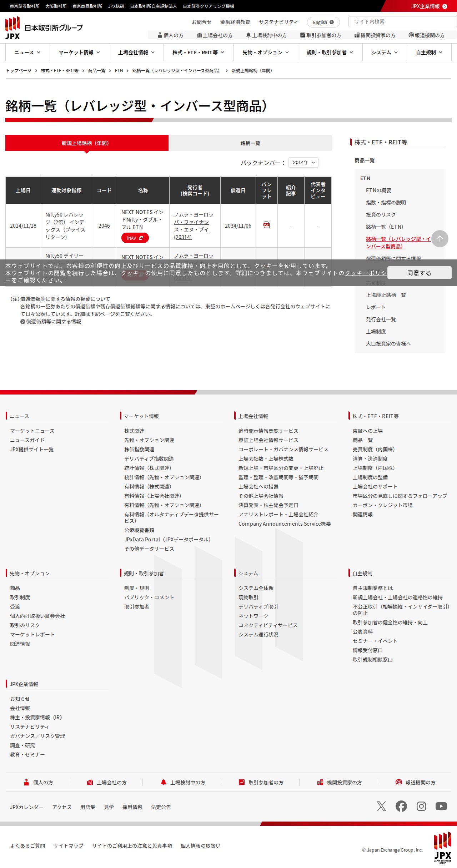The width and height of the screenshot is (457, 868).
Task: Open the footer サイトマップ link
Action: click(69, 845)
